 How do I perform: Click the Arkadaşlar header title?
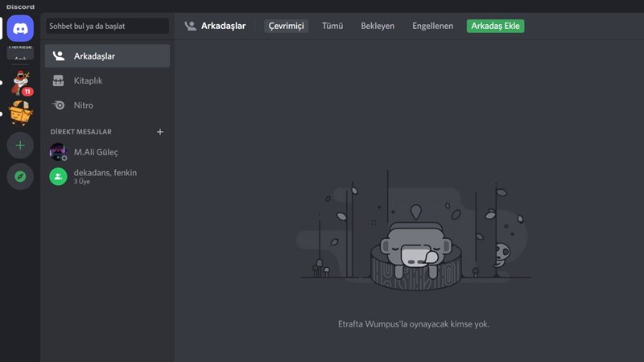(223, 26)
